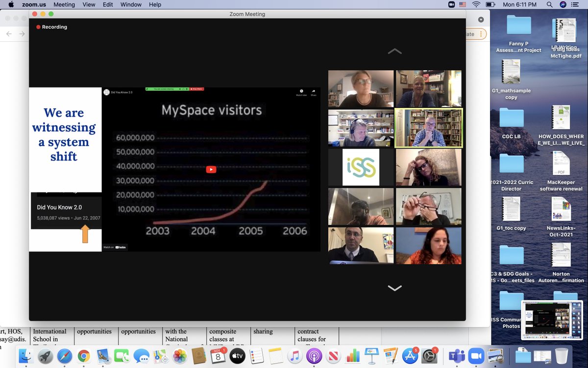Open Maps from the Dock
This screenshot has width=588, height=368.
pos(160,355)
